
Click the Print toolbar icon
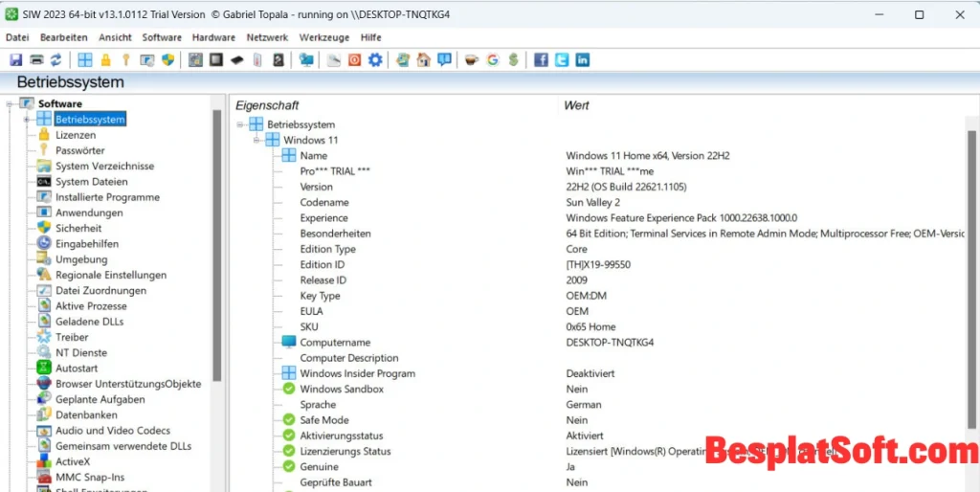(35, 59)
